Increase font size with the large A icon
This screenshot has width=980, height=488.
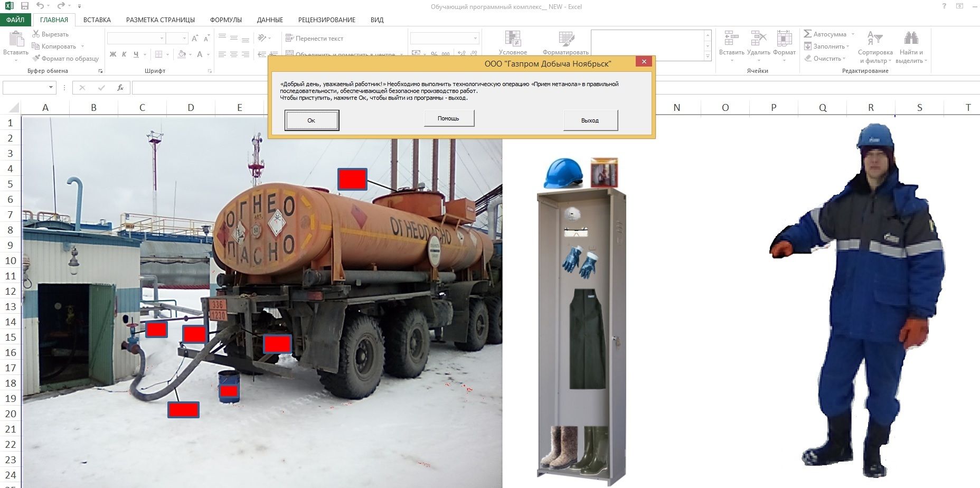click(x=195, y=39)
